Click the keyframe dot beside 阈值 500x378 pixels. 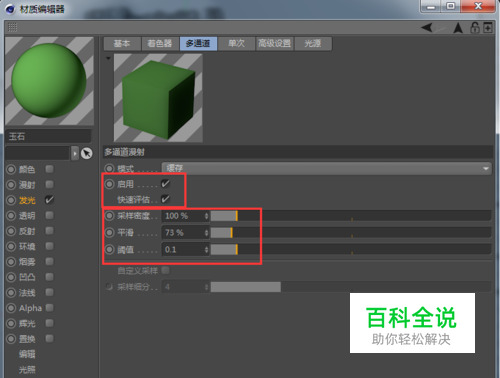coord(109,249)
